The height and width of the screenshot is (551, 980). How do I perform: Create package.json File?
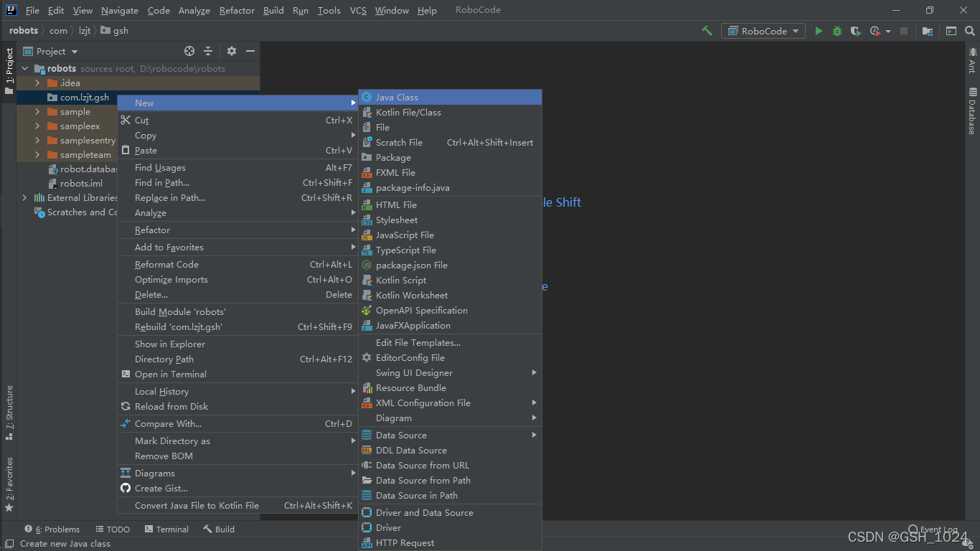[450, 265]
